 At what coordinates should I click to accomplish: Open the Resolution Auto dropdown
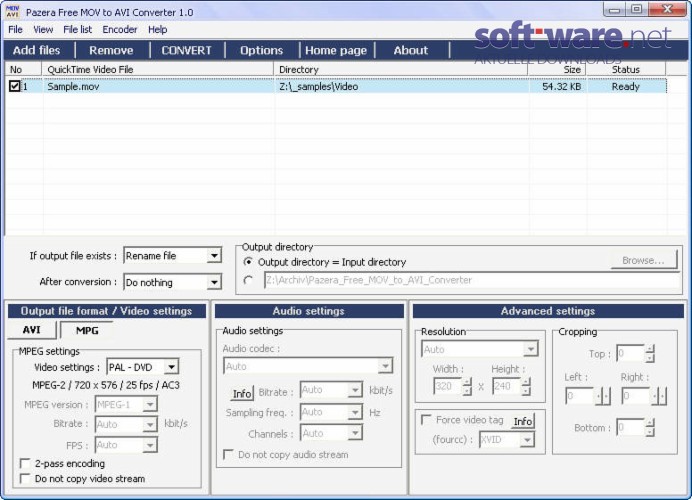tap(530, 349)
